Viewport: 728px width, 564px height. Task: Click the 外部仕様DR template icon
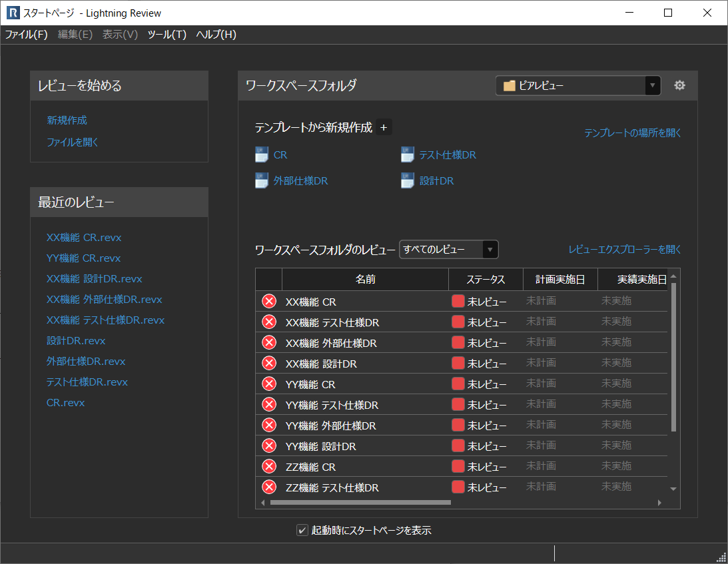coord(262,180)
